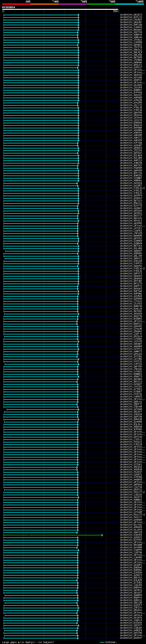Select the label UniRef100_Q1XAQ1
146x644 pixels.
click(x=131, y=85)
